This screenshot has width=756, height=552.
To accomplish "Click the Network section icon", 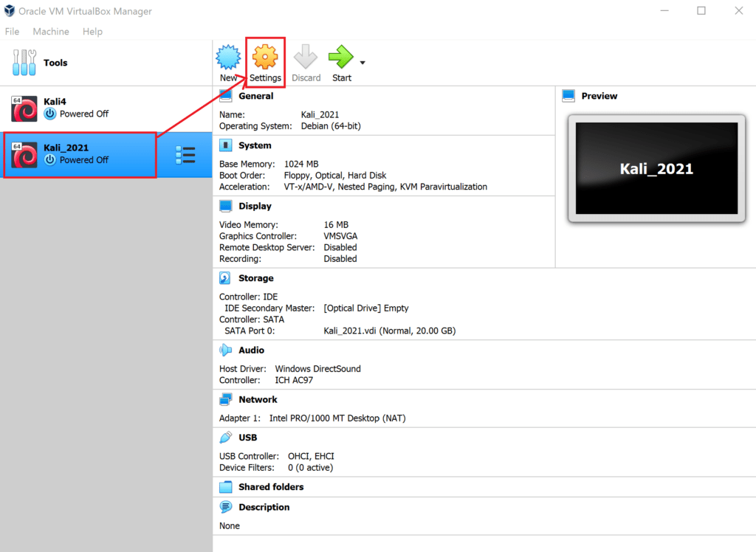I will (225, 399).
